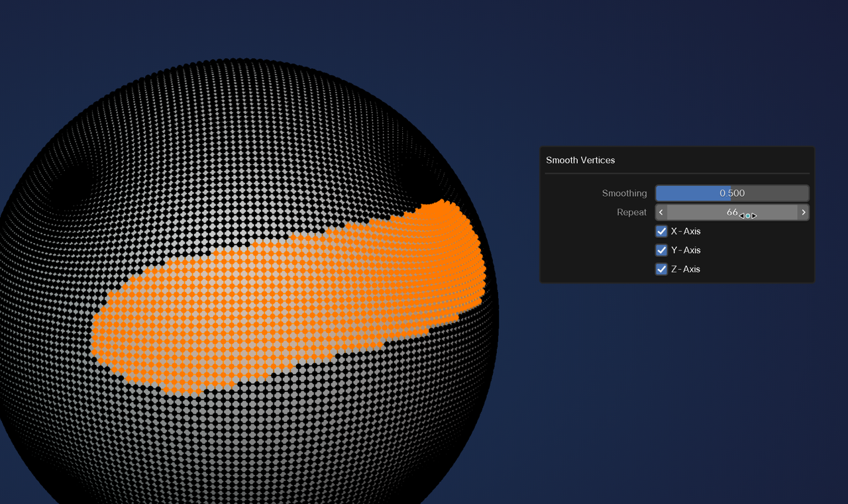Click the small left triangle beside the Repeat dot
This screenshot has width=848, height=504.
click(741, 216)
